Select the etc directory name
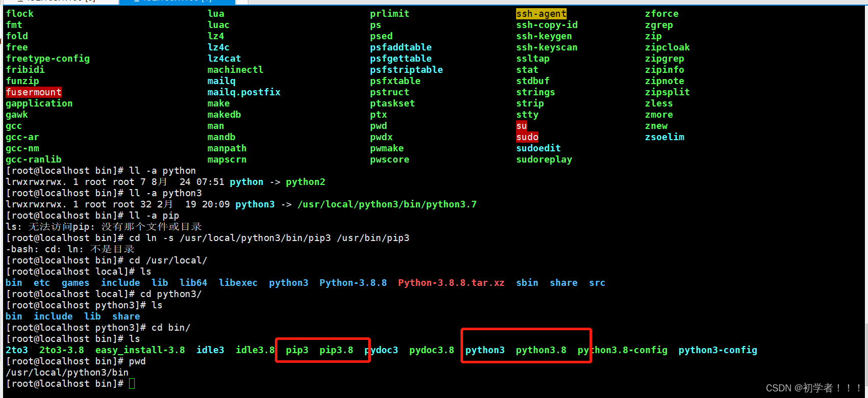The width and height of the screenshot is (868, 398). 42,283
